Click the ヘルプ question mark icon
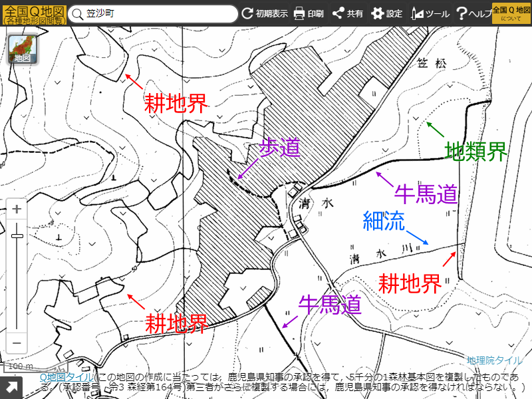The height and width of the screenshot is (399, 532). point(460,12)
